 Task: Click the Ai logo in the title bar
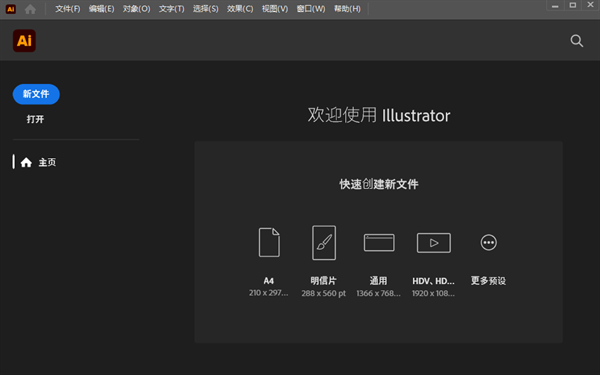pos(11,9)
